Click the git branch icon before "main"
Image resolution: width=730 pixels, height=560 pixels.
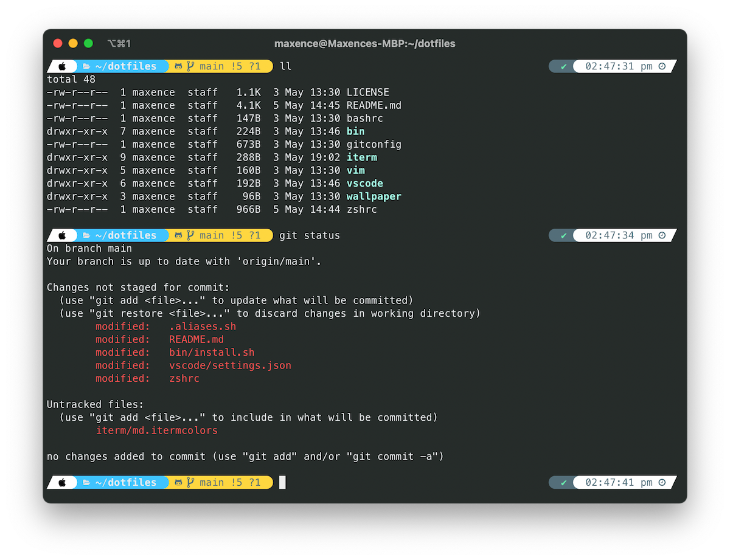(x=189, y=66)
